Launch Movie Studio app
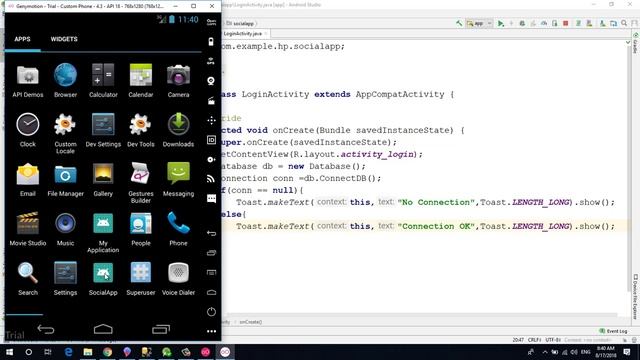 click(x=28, y=229)
